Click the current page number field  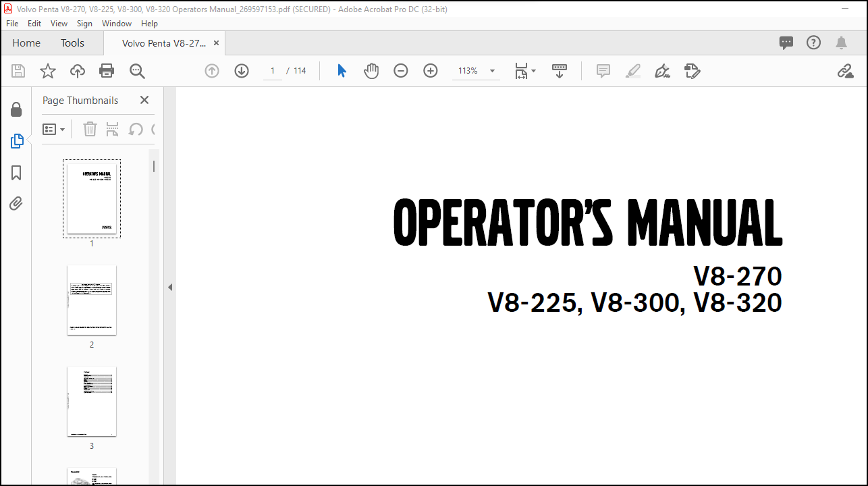coord(273,71)
